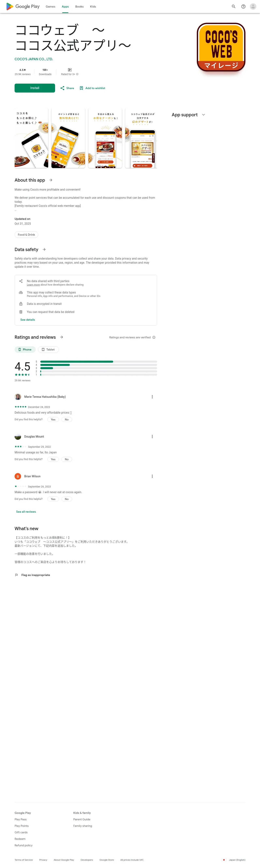
Task: Click the green Install button
Action: point(35,88)
